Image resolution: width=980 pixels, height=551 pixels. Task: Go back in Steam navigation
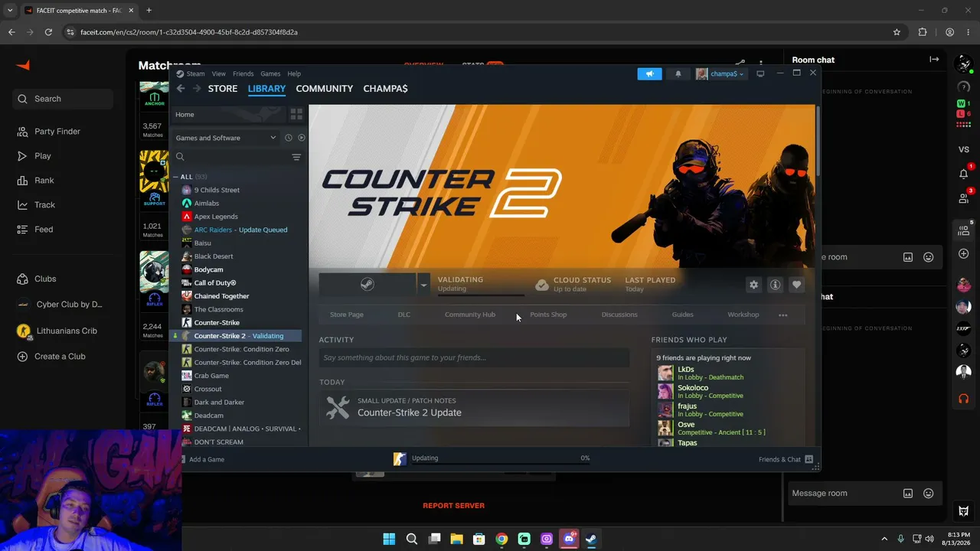point(181,89)
